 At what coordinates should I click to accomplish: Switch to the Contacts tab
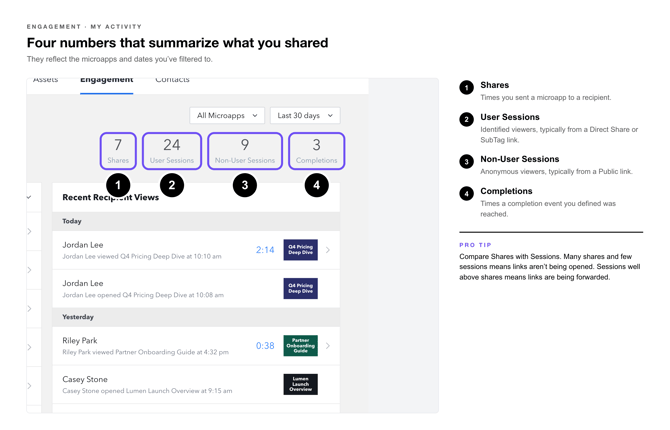tap(172, 80)
